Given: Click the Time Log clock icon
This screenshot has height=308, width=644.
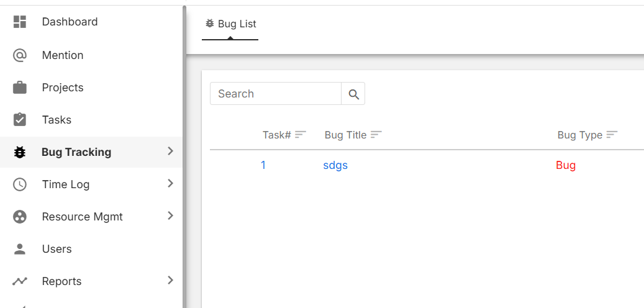Looking at the screenshot, I should point(20,184).
